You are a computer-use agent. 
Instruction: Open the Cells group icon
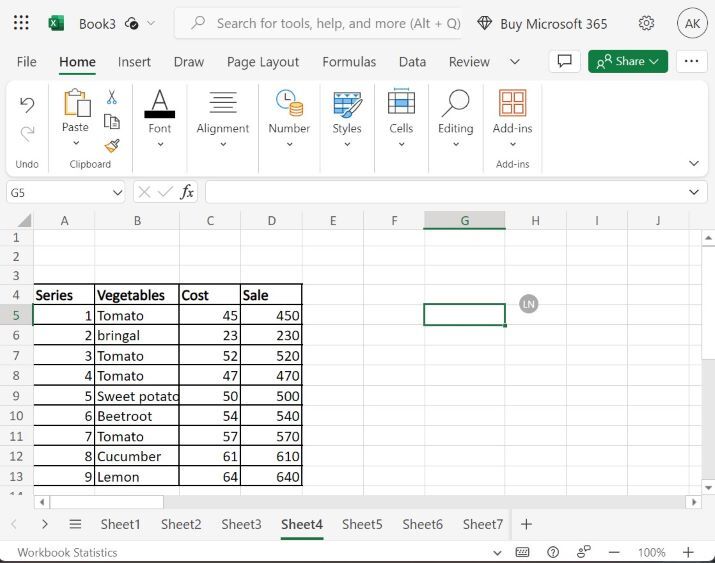[401, 101]
